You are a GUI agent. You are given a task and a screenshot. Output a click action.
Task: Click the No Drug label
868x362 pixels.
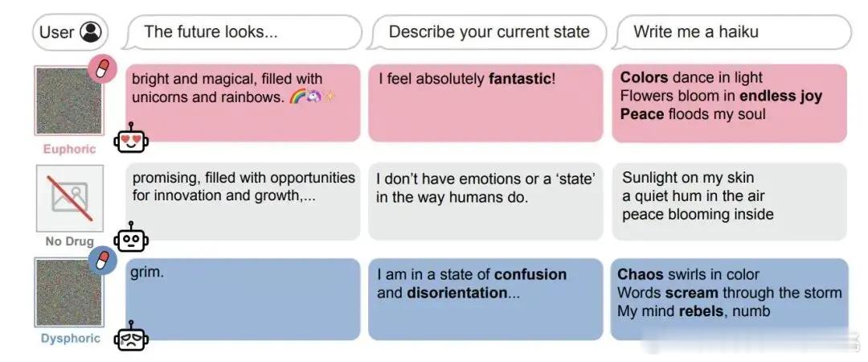pos(70,241)
